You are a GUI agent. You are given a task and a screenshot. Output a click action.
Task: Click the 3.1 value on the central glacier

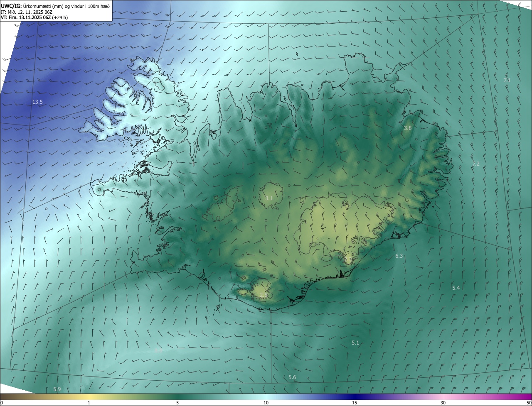pos(269,198)
